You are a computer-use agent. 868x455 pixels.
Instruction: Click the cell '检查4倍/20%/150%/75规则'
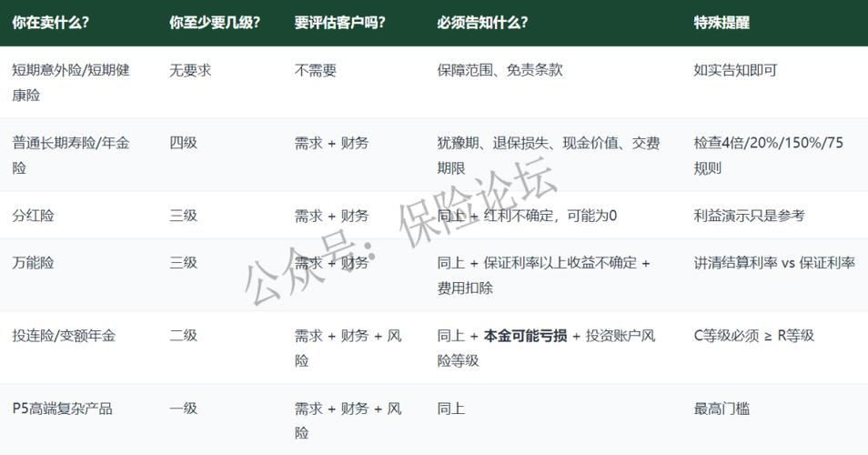click(768, 156)
